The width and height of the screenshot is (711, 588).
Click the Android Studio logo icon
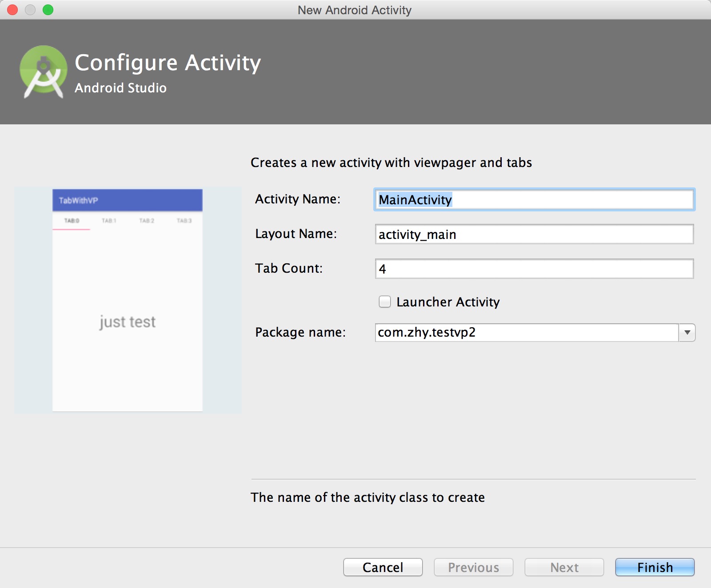43,71
